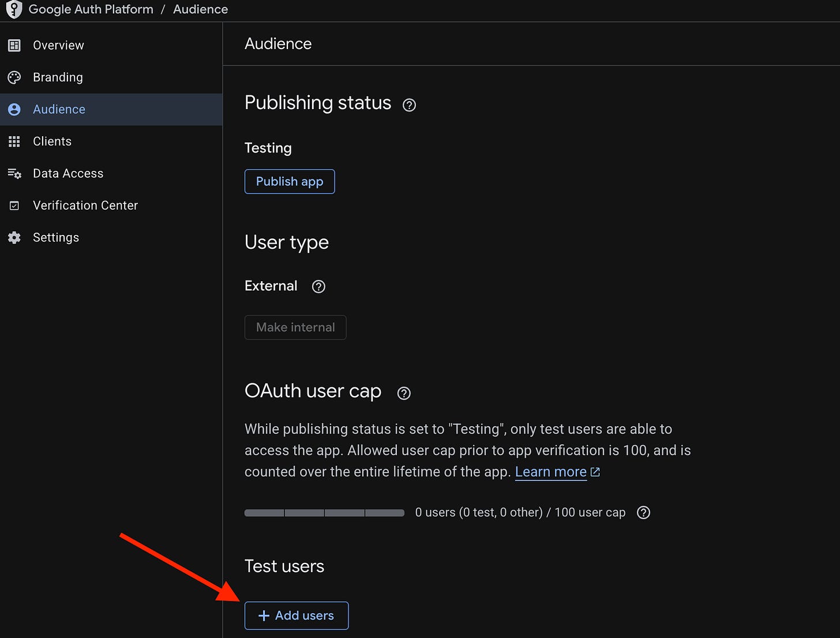Click the OAuth user cap progress bar

pos(324,513)
